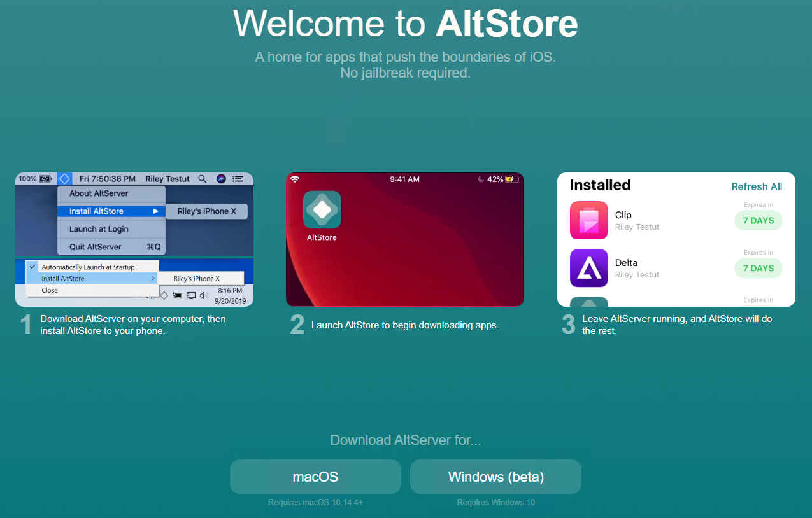Open Notification Center list icon in macOS menu bar
Image resolution: width=812 pixels, height=518 pixels.
(x=238, y=179)
